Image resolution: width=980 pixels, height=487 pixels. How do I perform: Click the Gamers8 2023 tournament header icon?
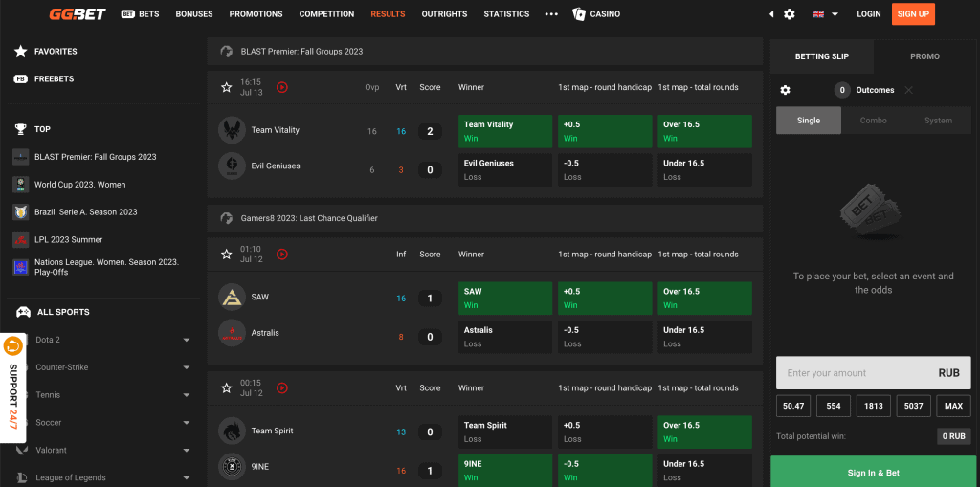click(227, 218)
